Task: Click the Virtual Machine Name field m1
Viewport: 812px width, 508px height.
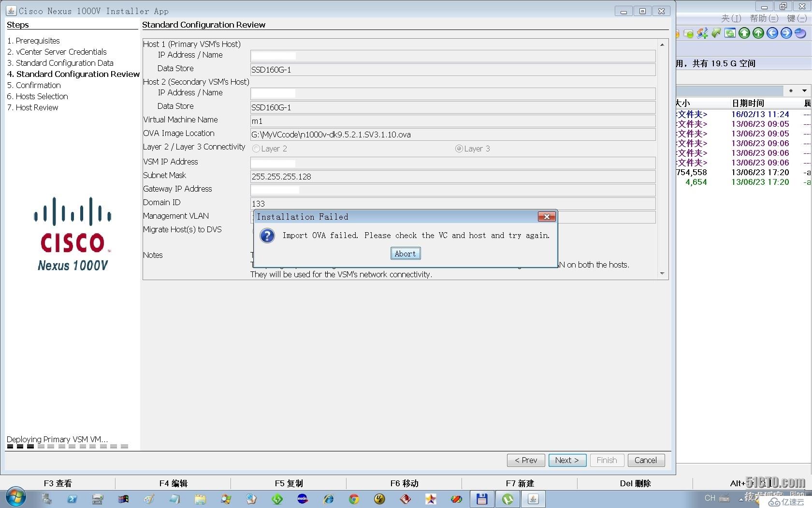Action: (453, 120)
